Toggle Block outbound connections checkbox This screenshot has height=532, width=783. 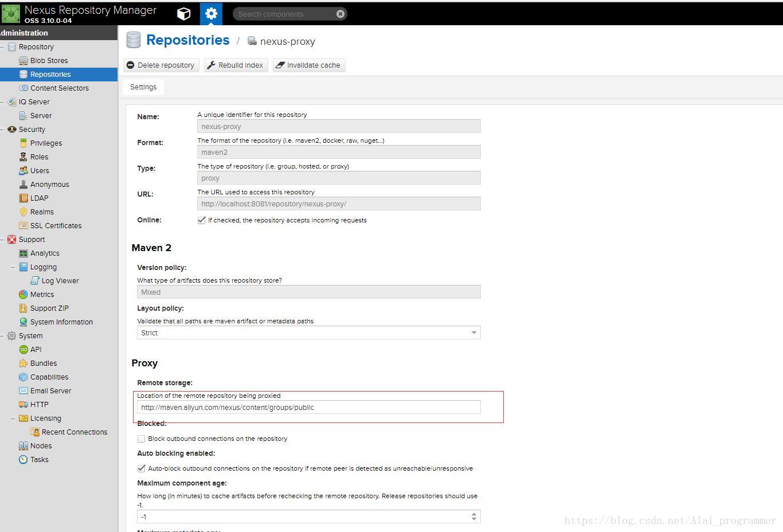[141, 439]
